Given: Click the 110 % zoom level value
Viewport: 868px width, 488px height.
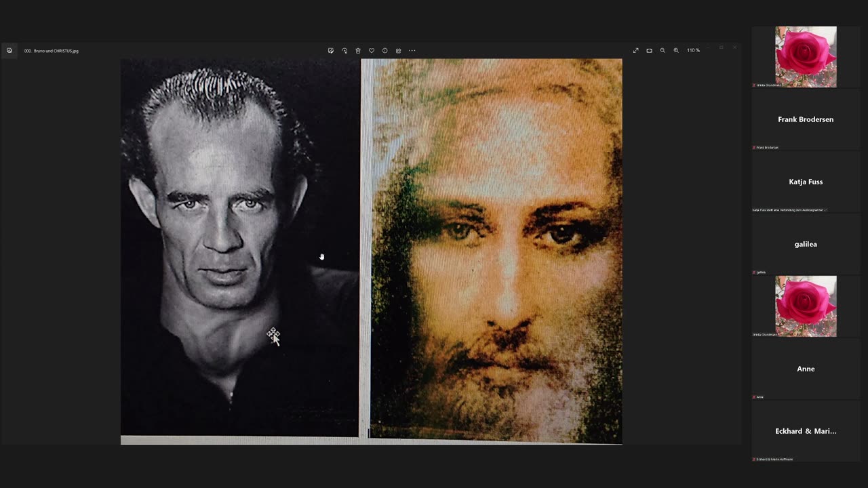Looking at the screenshot, I should tap(693, 51).
